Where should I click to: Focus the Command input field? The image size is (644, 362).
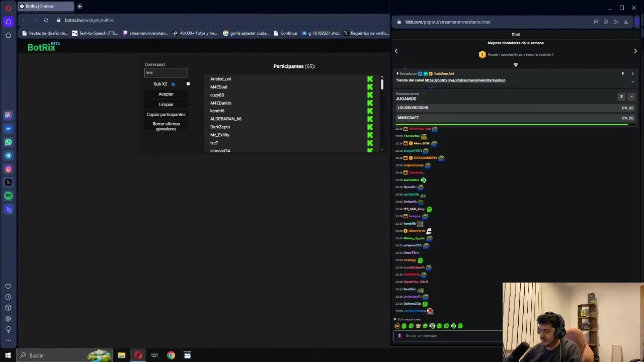(166, 73)
